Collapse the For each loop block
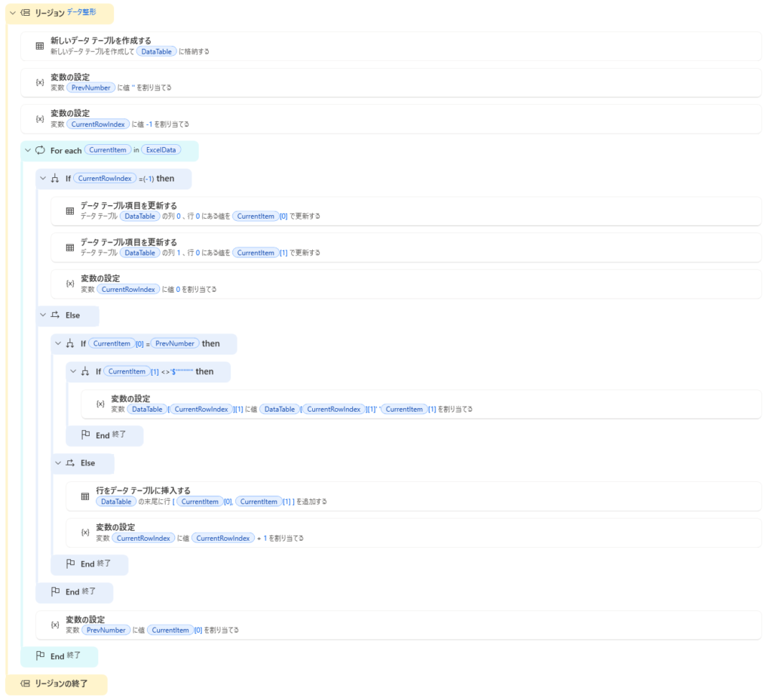 coord(28,150)
